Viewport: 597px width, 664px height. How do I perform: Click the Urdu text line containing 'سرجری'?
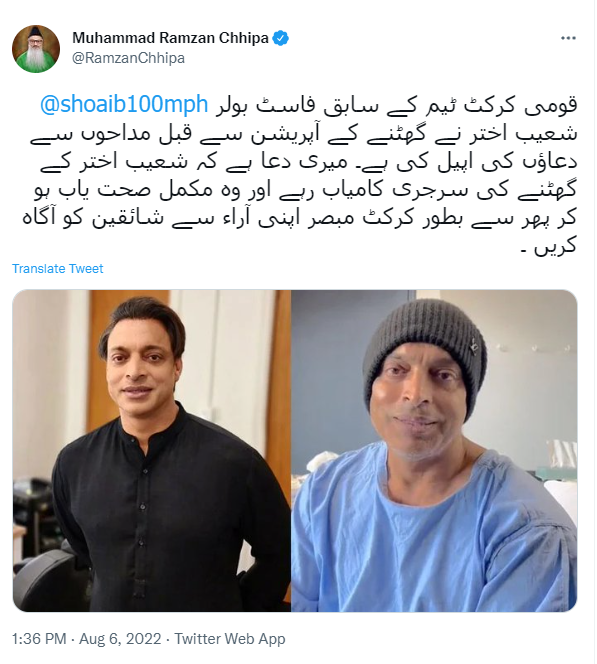[305, 190]
